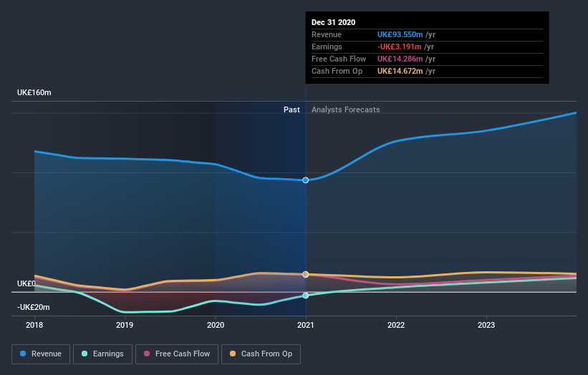588x375 pixels.
Task: Click the pink Free Cash Flow legend dot
Action: pyautogui.click(x=147, y=354)
